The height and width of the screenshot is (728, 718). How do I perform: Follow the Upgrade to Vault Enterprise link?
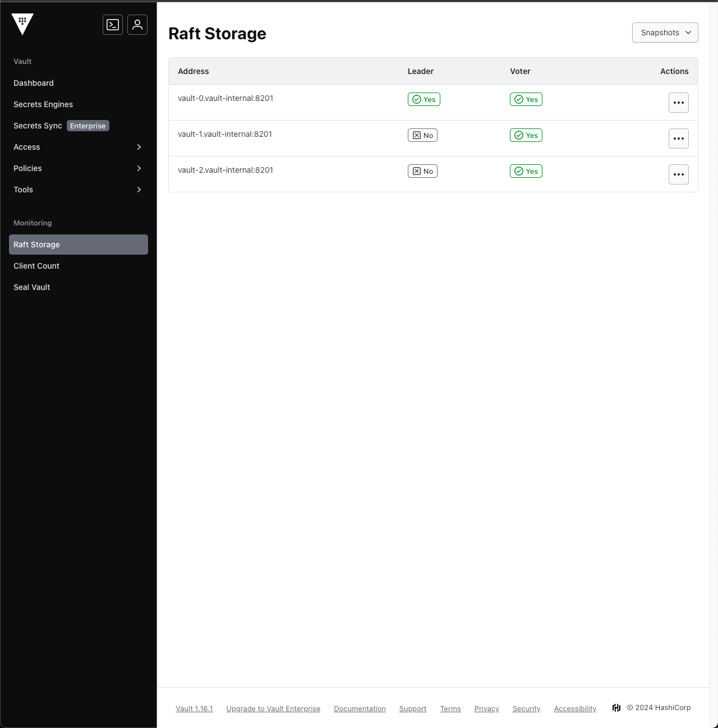pyautogui.click(x=273, y=708)
